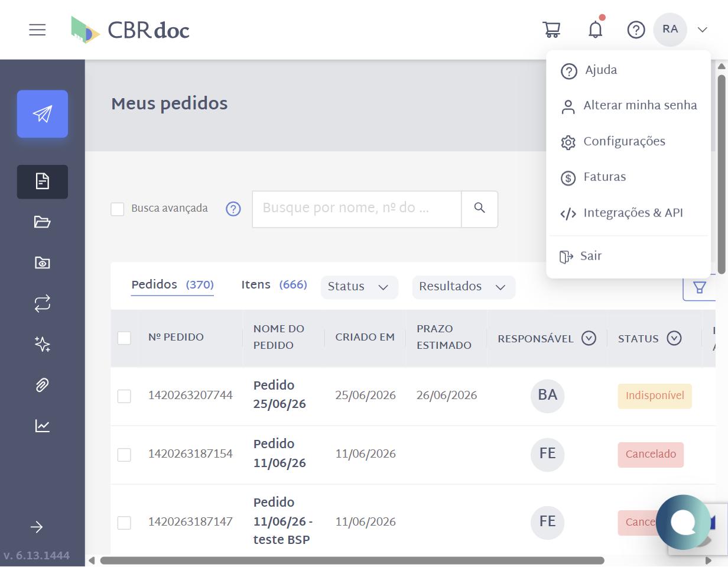Image resolution: width=728 pixels, height=567 pixels.
Task: Click the funnel filter button
Action: click(x=700, y=287)
